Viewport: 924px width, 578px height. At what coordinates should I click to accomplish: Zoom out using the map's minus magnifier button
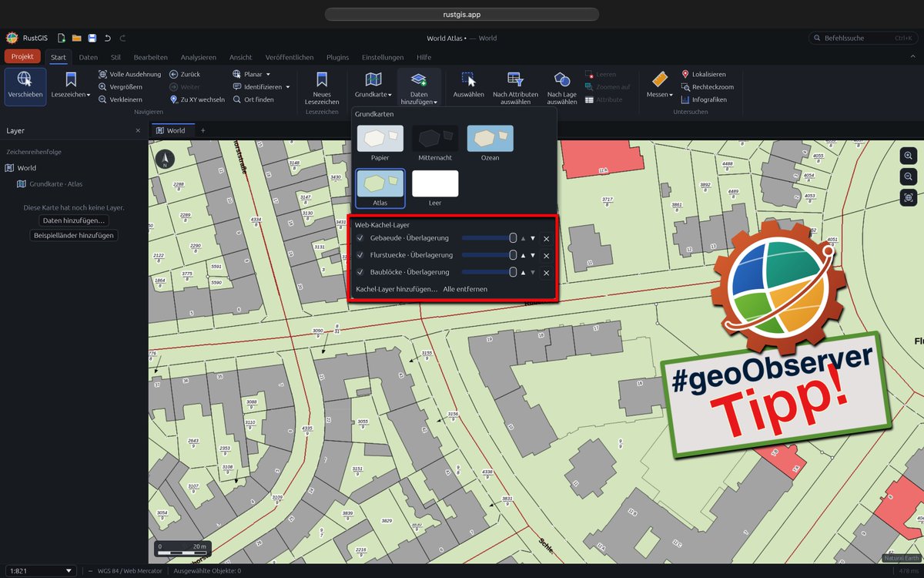point(909,176)
